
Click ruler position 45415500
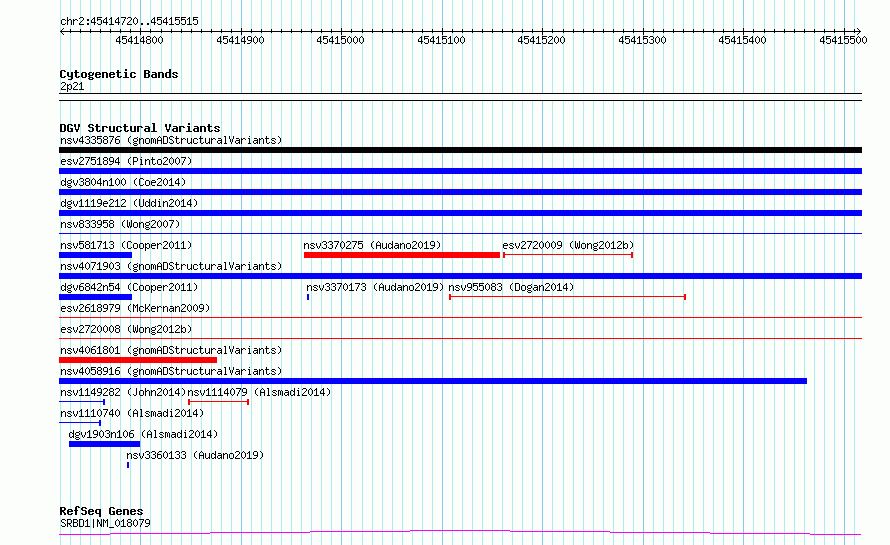point(843,40)
